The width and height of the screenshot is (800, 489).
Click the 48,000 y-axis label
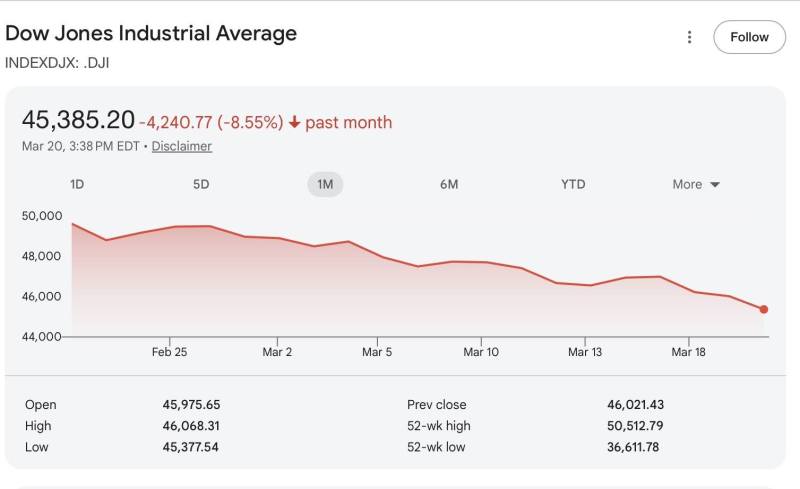pos(41,256)
